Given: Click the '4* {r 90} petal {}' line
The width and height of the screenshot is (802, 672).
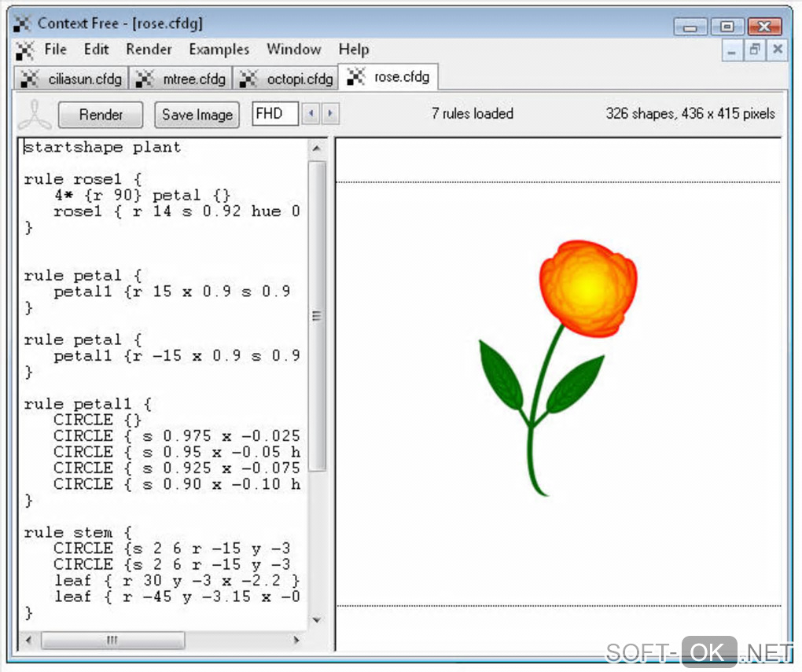Looking at the screenshot, I should click(x=142, y=196).
